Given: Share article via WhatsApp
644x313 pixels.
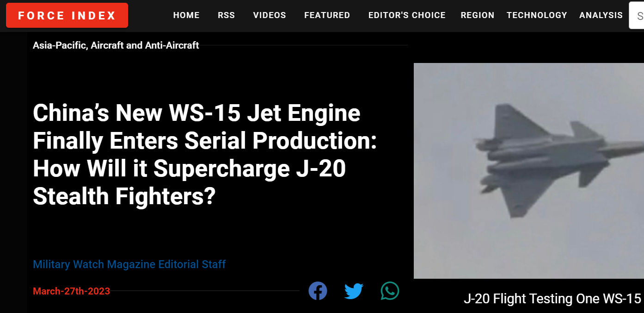Looking at the screenshot, I should (x=390, y=291).
